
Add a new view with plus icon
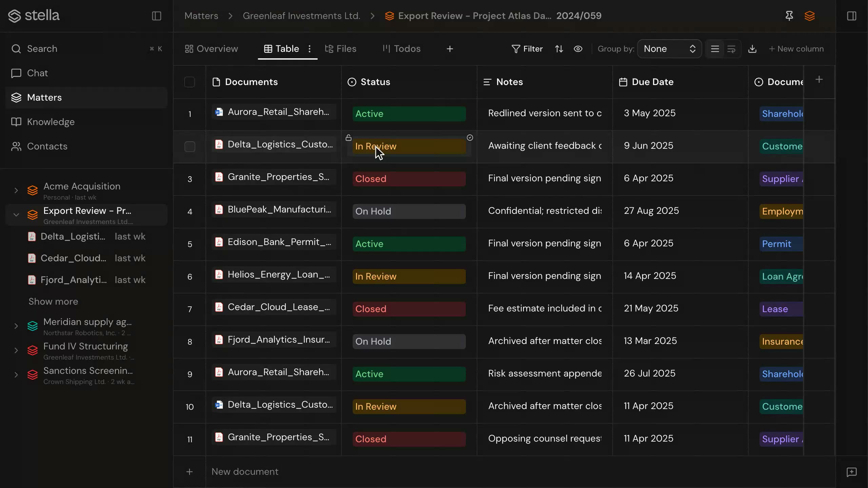[x=450, y=49]
